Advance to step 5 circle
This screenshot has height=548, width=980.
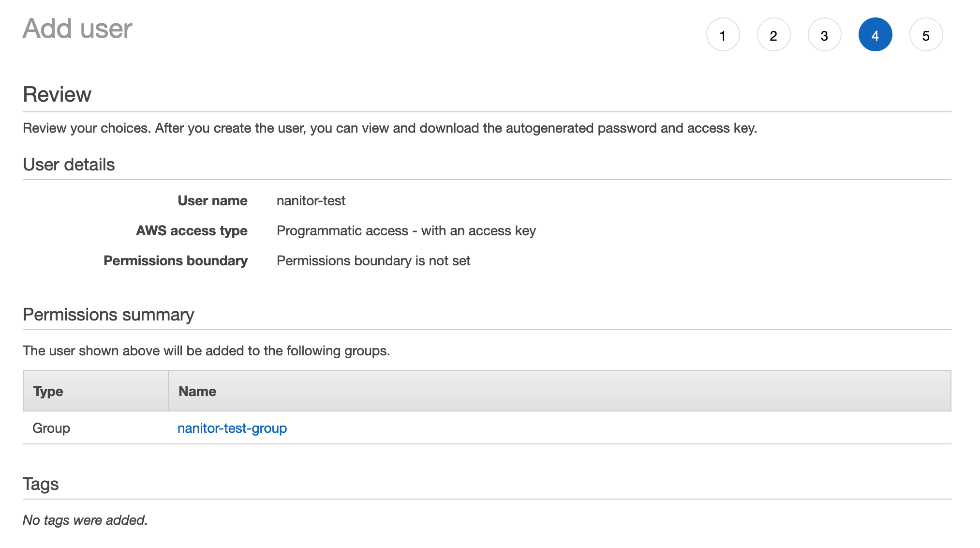point(926,35)
